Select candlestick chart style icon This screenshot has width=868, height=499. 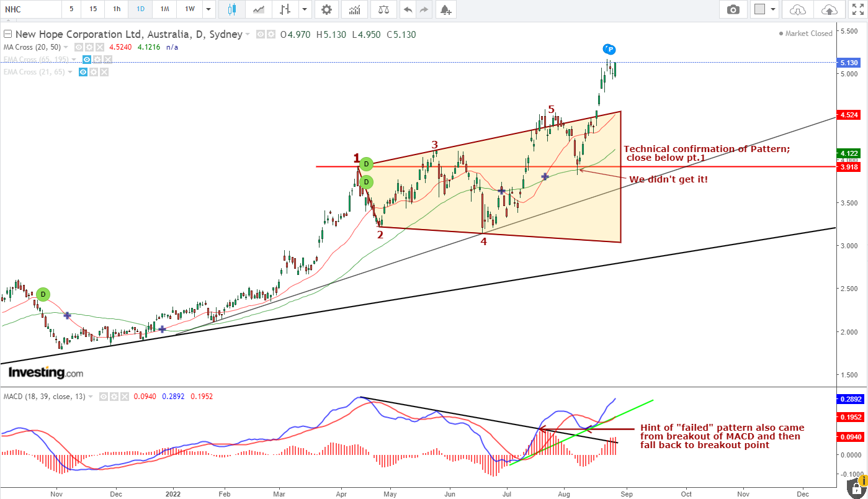(x=232, y=9)
